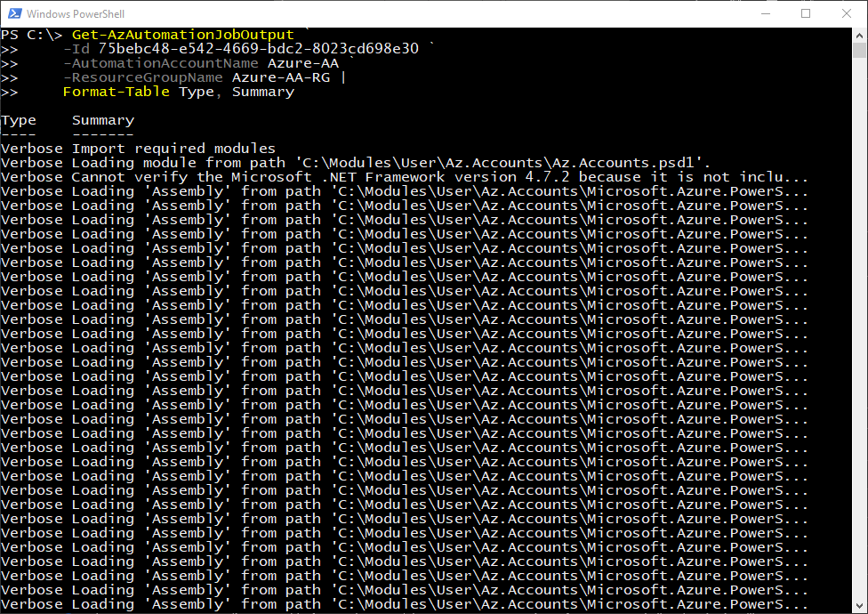Click the scrollbar up arrow
Viewport: 868px width, 614px height.
coord(859,36)
